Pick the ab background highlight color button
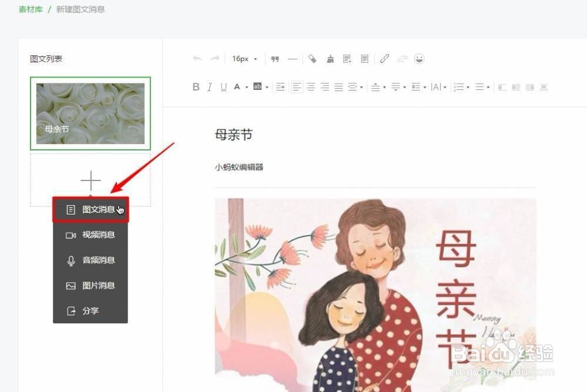 (x=257, y=86)
